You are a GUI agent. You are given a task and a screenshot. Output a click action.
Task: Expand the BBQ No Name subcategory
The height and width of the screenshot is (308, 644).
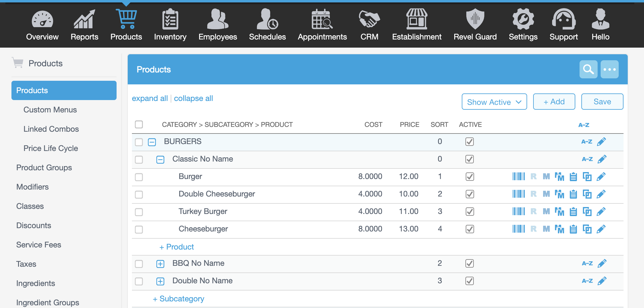point(160,264)
